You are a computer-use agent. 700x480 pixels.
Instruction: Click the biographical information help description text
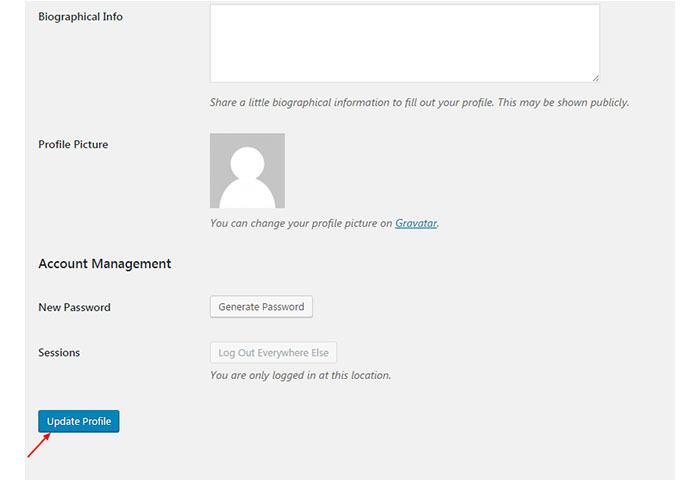coord(419,102)
